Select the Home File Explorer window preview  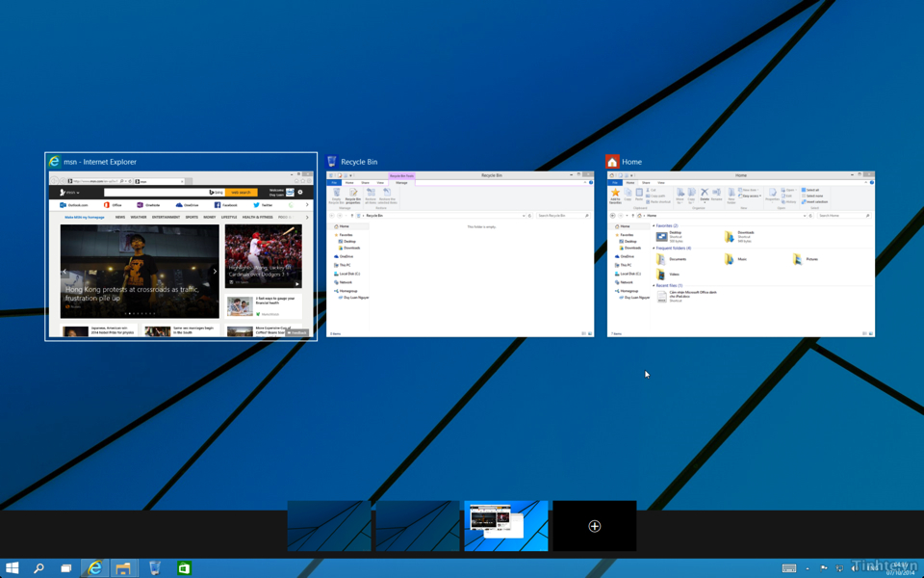tap(740, 255)
